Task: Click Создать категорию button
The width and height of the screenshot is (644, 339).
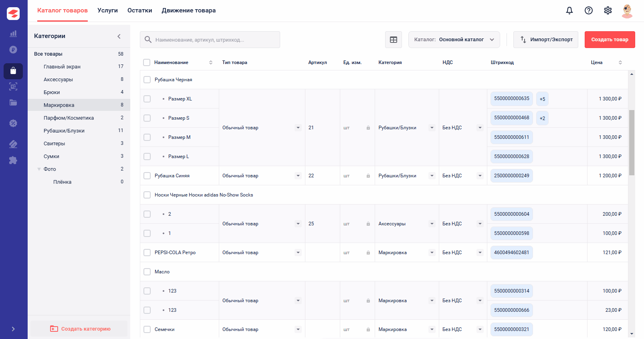Action: [79, 329]
